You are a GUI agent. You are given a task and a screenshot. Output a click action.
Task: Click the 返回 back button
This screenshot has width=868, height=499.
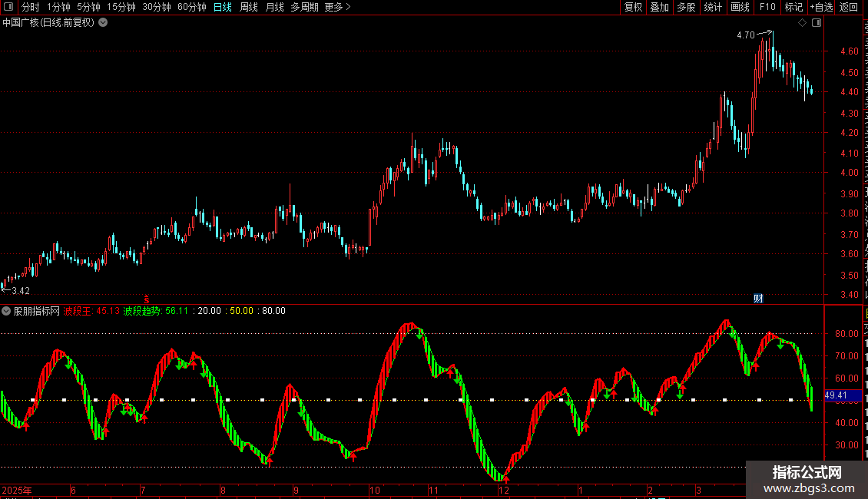pos(848,7)
